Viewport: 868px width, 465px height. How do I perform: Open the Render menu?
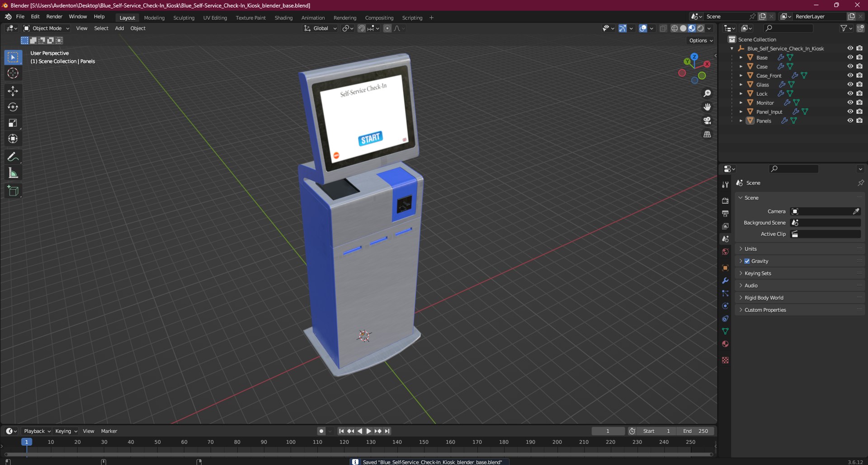[x=54, y=17]
